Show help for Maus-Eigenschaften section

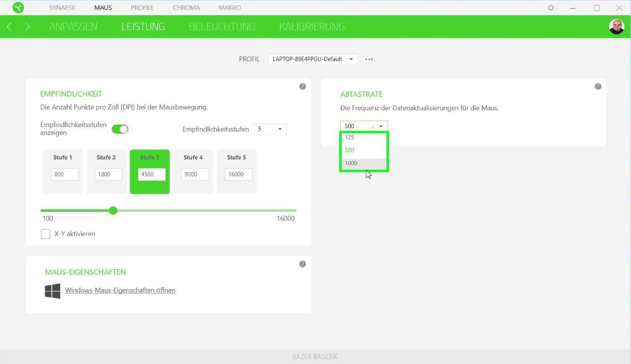303,264
